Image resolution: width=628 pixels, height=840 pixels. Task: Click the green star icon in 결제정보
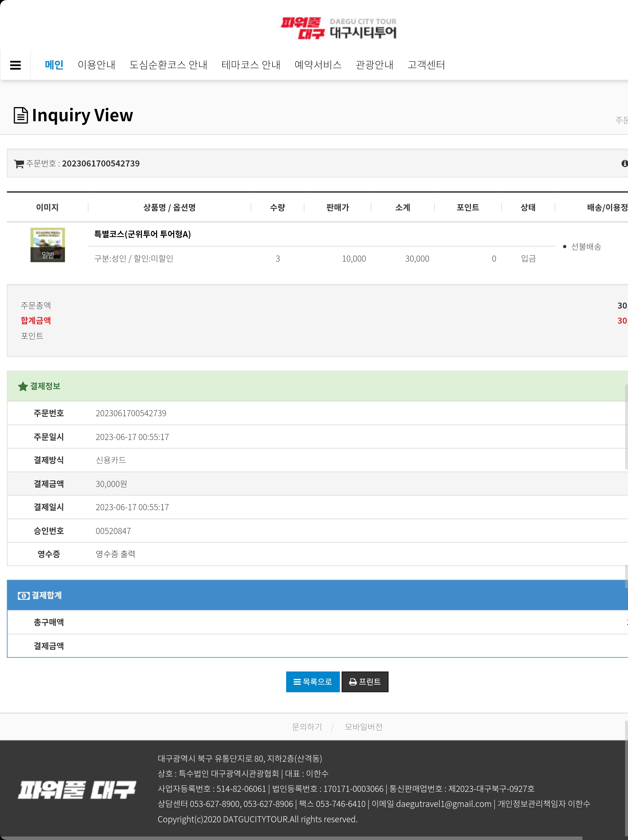click(x=23, y=387)
